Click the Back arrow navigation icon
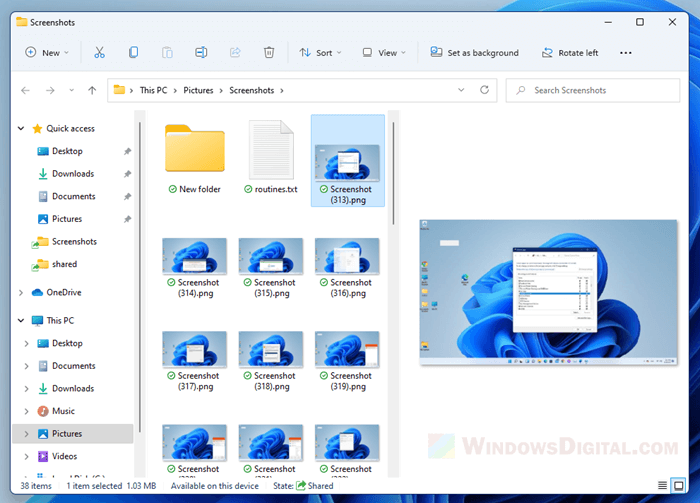Viewport: 700px width, 503px height. (24, 90)
